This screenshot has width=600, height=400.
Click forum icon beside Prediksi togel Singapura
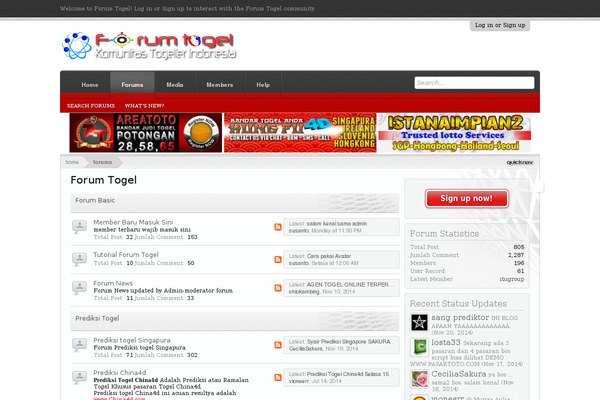coord(80,344)
